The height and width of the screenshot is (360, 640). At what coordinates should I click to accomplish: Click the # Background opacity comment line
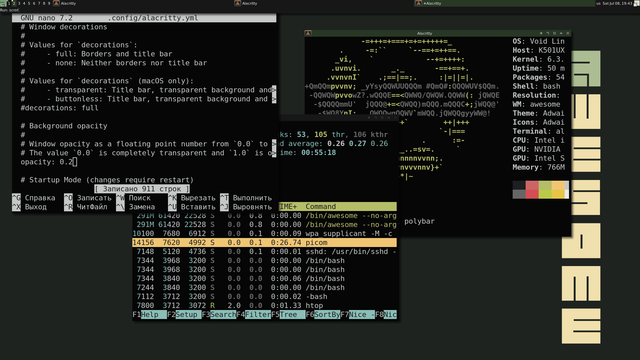[64, 126]
